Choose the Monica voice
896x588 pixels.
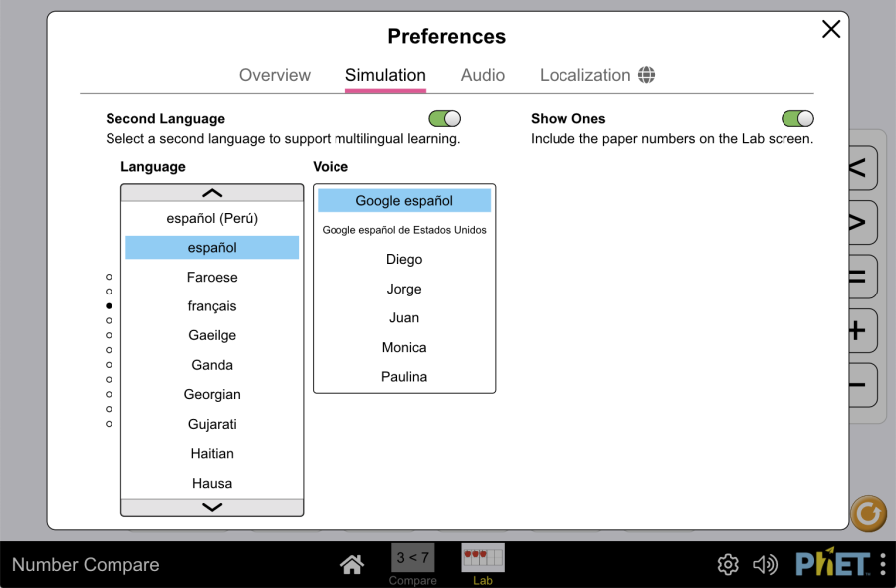pos(404,347)
